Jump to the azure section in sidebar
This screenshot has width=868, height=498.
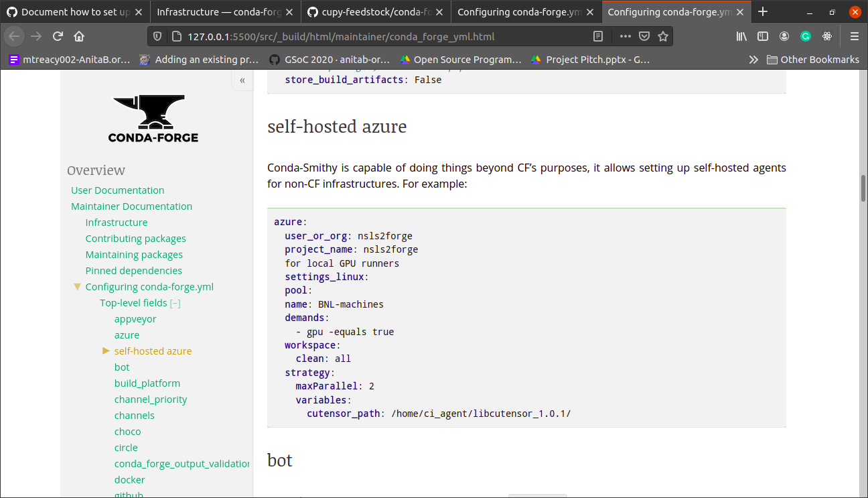(127, 335)
